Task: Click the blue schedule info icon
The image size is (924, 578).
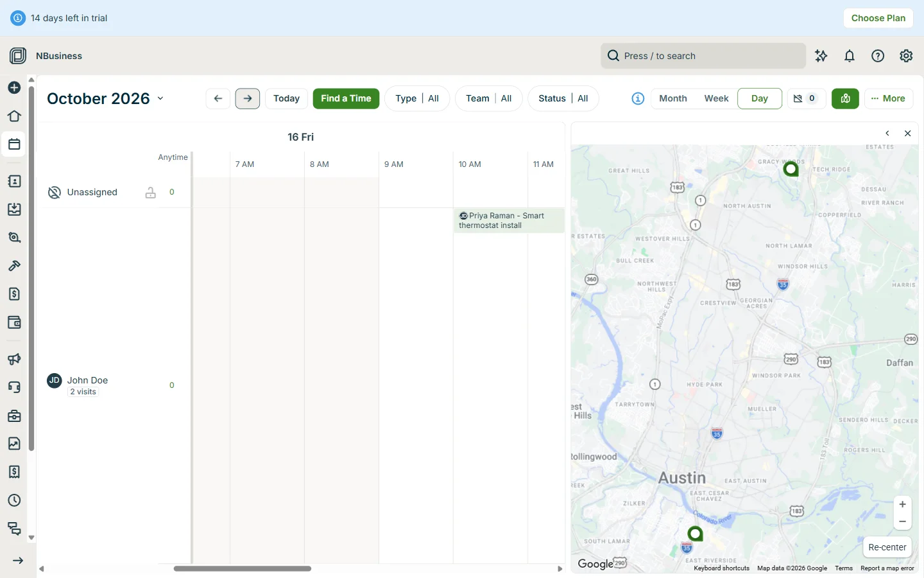Action: point(638,99)
